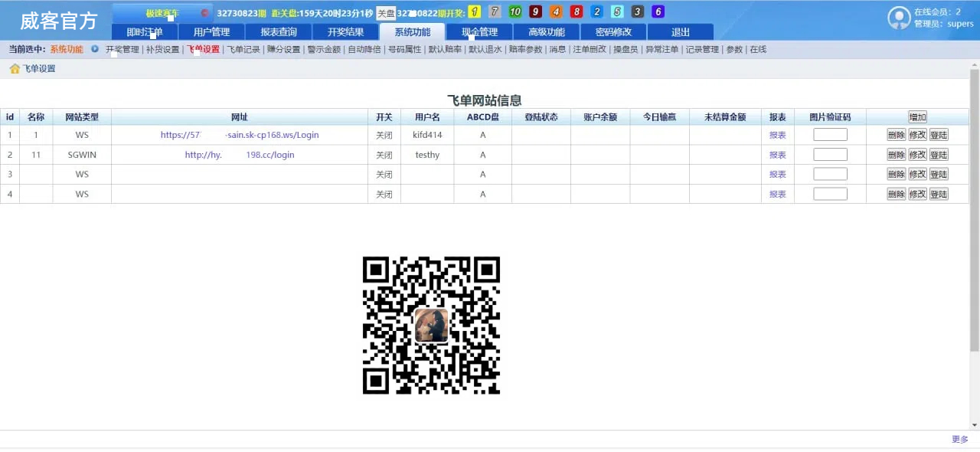Open 飞单记录 in the submenu
The width and height of the screenshot is (980, 452).
[243, 50]
